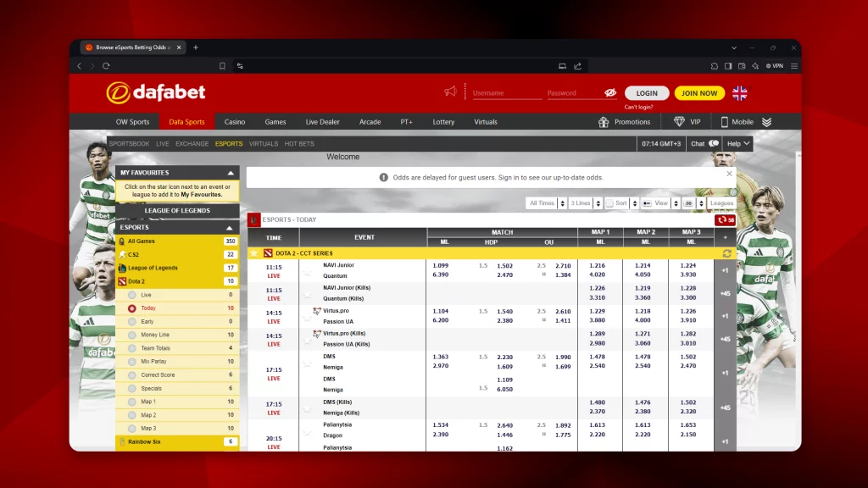
Task: Toggle password visibility eye icon
Action: (610, 93)
